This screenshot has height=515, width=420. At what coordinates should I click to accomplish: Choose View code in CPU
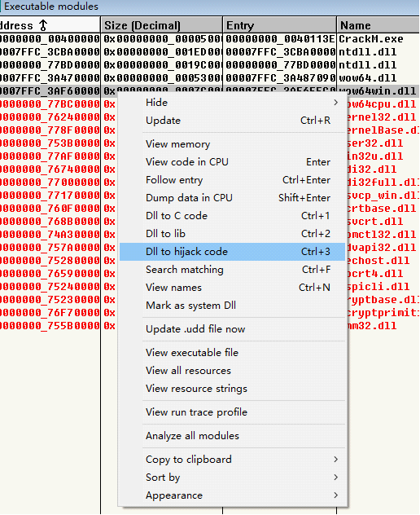[x=232, y=162]
